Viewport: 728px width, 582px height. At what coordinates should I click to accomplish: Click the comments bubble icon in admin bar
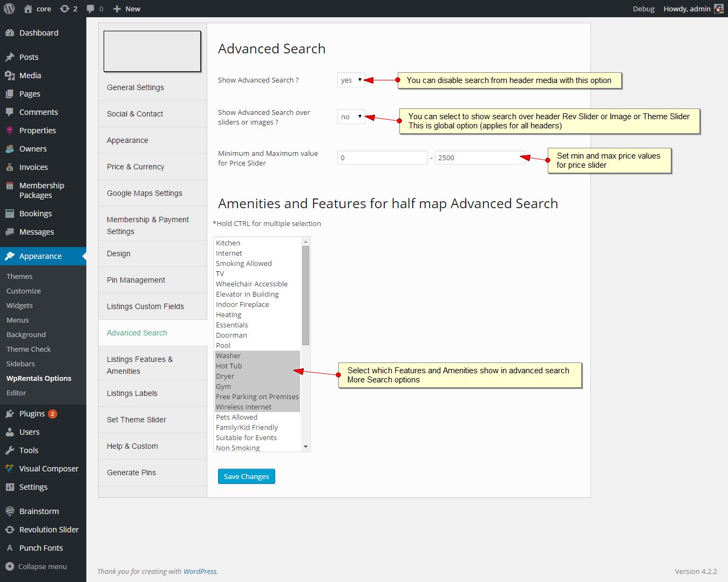91,9
